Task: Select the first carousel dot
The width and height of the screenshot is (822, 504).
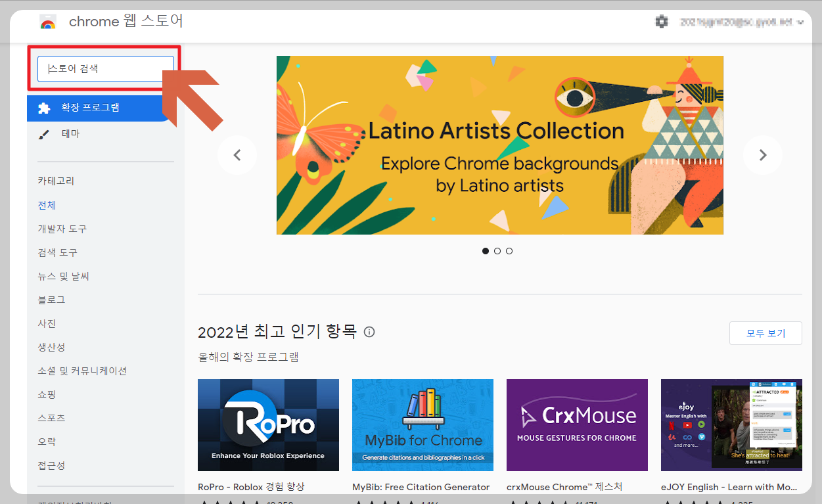Action: [x=486, y=251]
